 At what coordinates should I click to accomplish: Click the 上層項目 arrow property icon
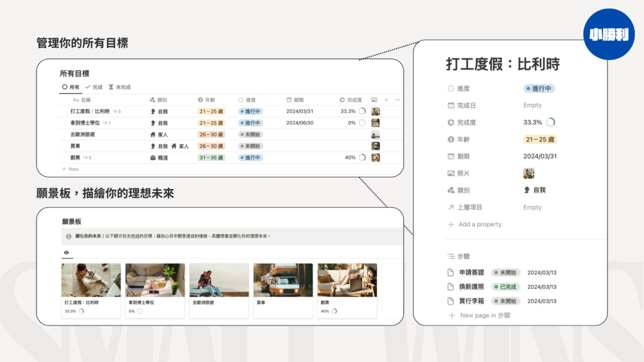(x=451, y=207)
